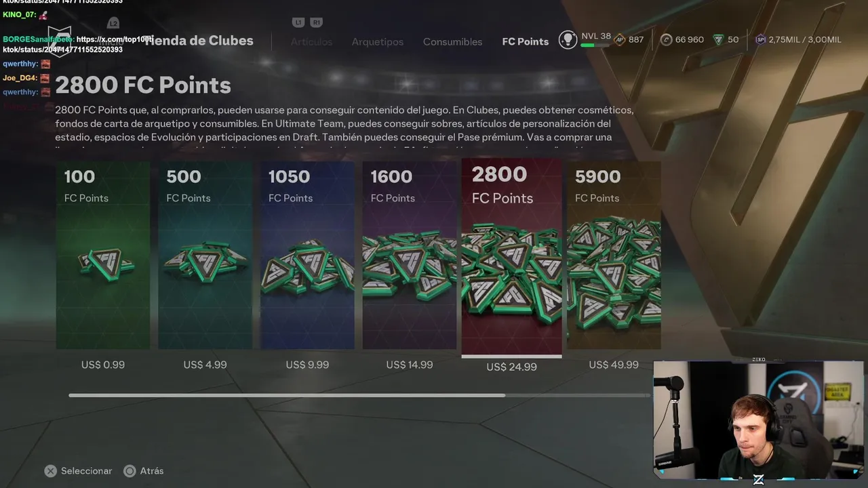Switch to the Arquetipos tab
This screenshot has height=488, width=868.
(x=377, y=41)
